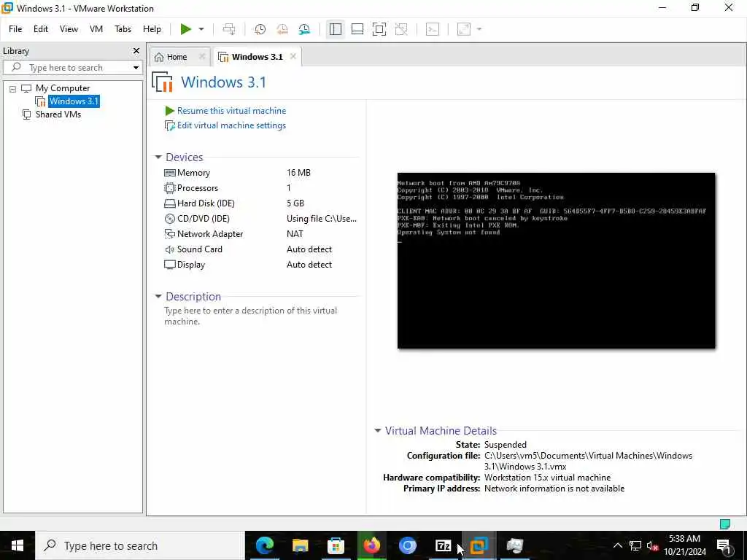Open the notification center icon
The image size is (747, 560).
(x=724, y=545)
